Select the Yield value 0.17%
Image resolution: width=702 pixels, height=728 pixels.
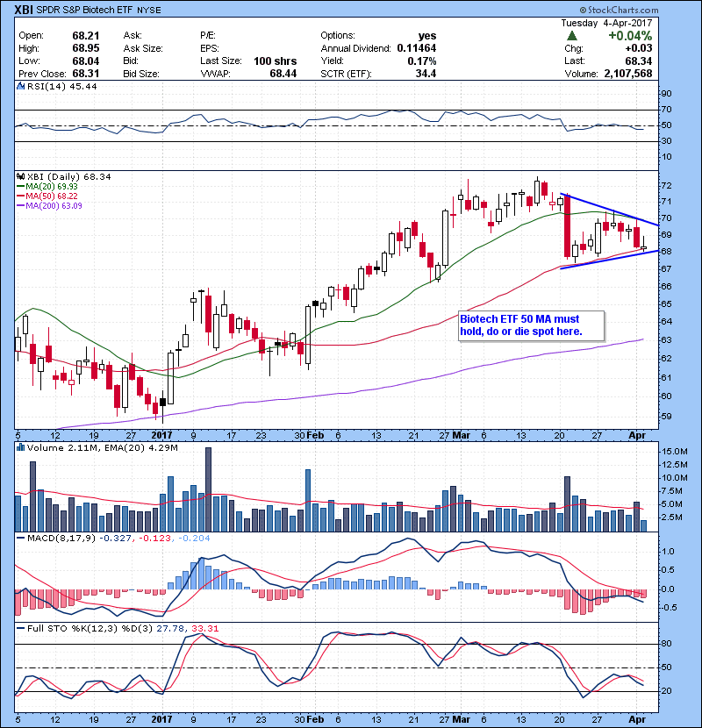(x=422, y=61)
